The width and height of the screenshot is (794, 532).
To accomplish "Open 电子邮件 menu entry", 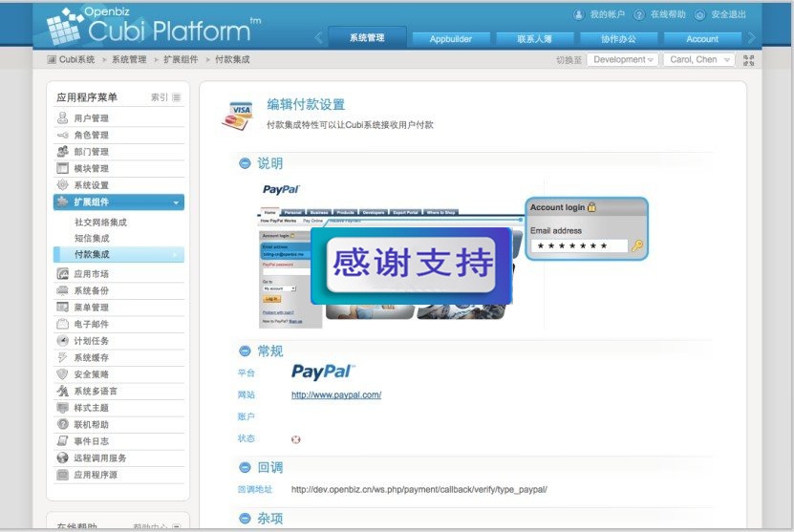I will coord(118,324).
